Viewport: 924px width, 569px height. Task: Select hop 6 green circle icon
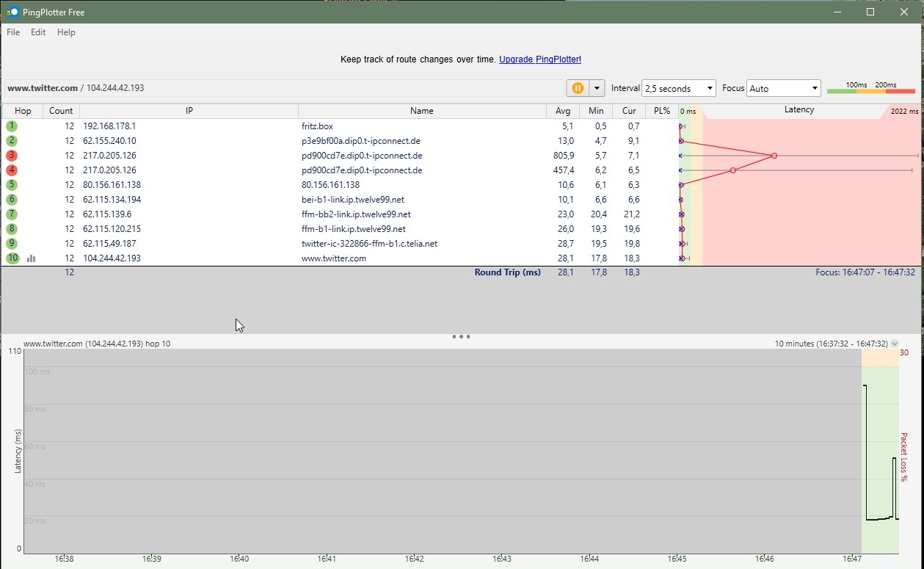coord(12,200)
